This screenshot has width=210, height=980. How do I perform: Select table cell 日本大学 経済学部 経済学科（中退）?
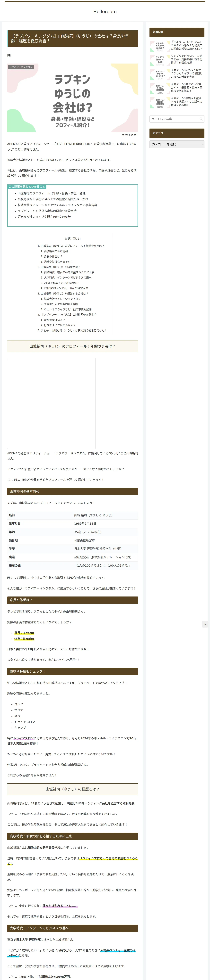pos(105,549)
